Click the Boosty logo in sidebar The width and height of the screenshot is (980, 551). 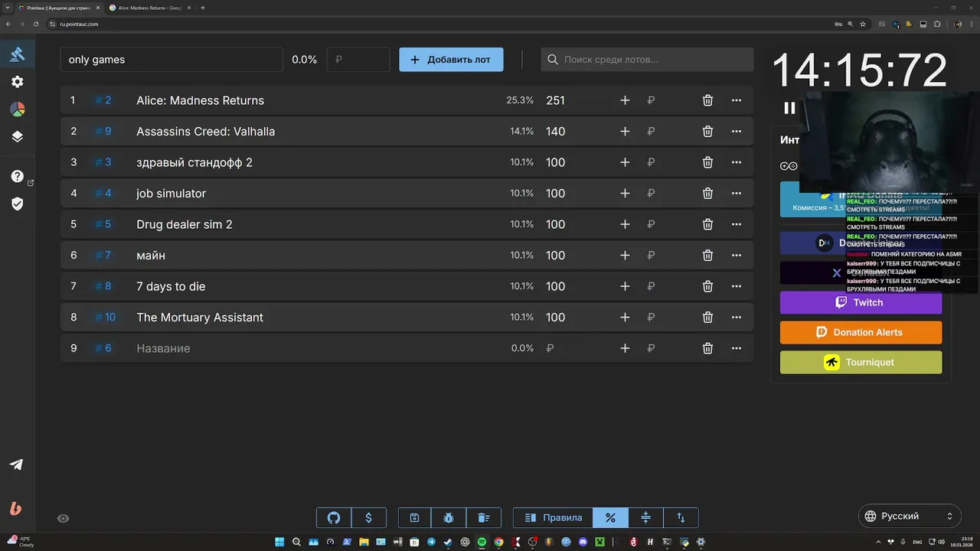(x=15, y=508)
